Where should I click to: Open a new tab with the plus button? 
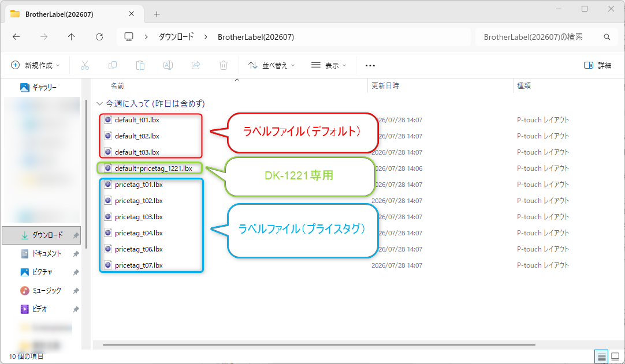pyautogui.click(x=157, y=14)
